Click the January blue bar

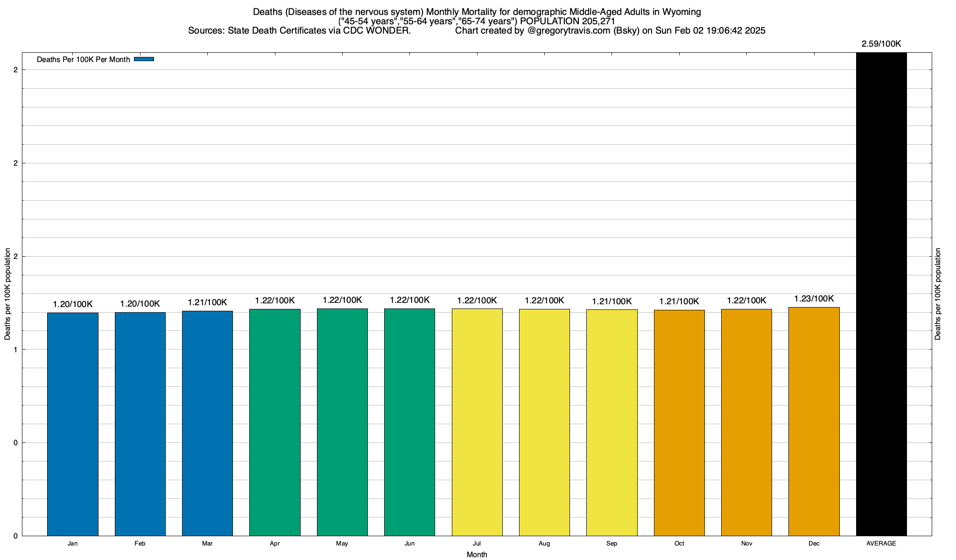[73, 424]
